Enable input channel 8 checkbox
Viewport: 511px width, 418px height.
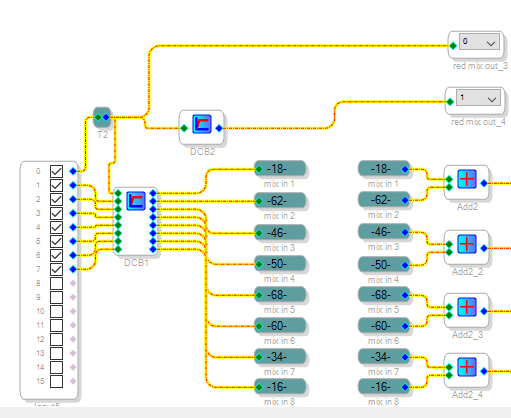pos(56,283)
